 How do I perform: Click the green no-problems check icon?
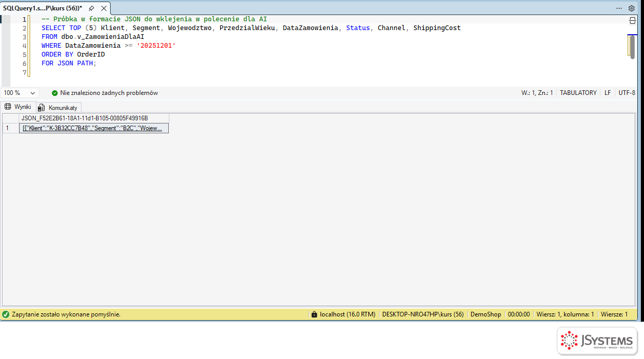(55, 93)
